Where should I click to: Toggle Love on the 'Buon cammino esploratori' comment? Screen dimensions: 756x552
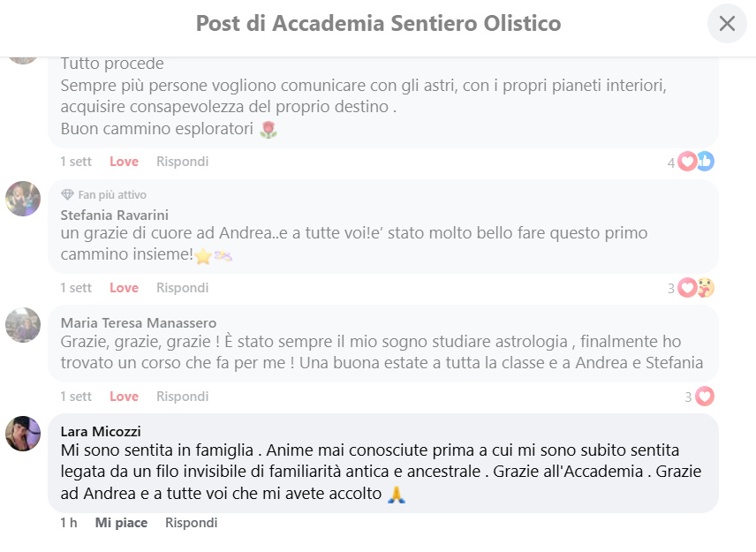pos(124,162)
